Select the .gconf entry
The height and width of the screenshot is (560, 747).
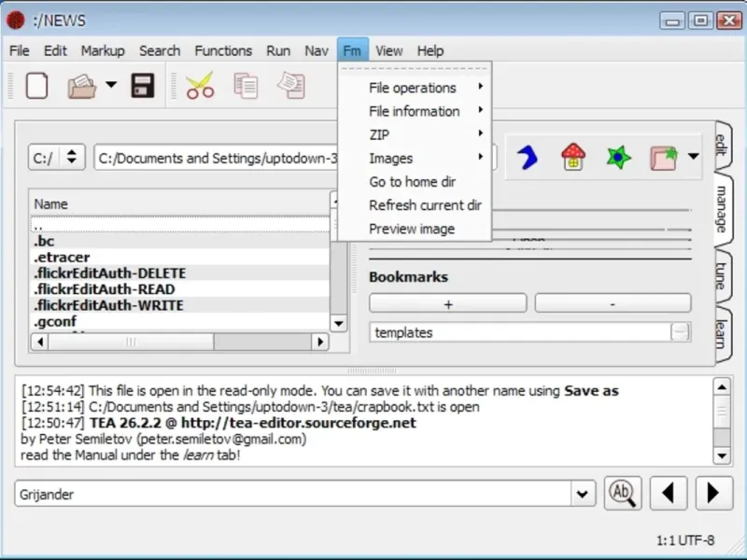point(179,321)
